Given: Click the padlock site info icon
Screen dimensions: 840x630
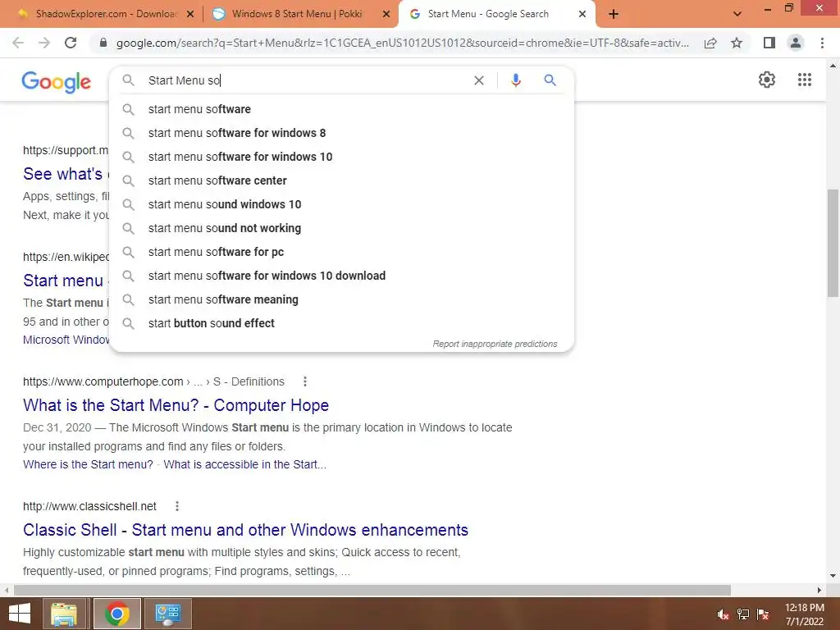Looking at the screenshot, I should pos(103,43).
